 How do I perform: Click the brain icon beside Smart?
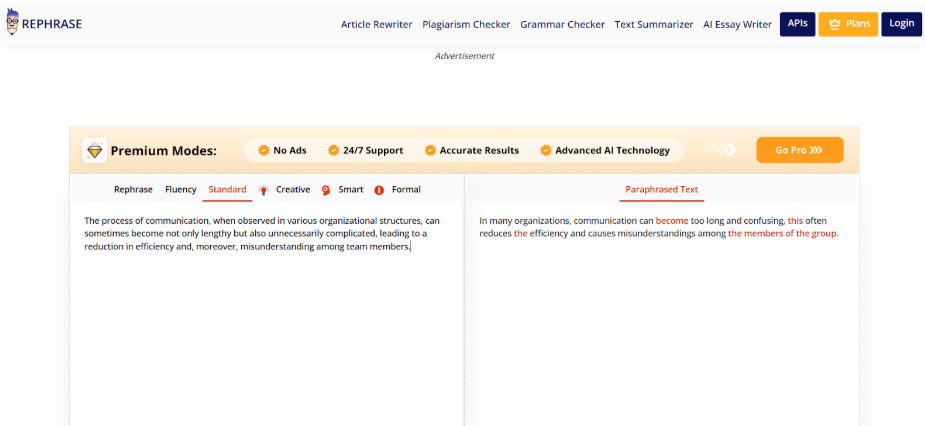pos(326,190)
